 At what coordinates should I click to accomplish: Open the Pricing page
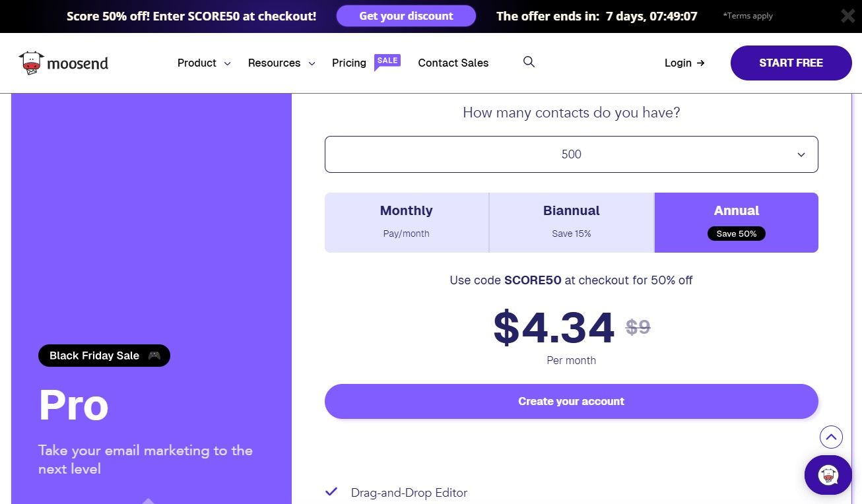pos(348,63)
